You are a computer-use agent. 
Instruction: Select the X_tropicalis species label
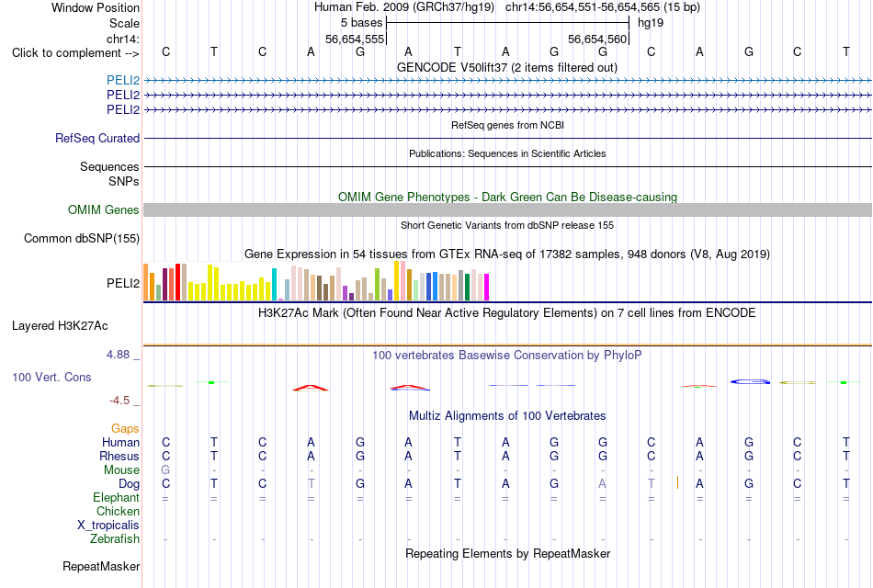[108, 526]
